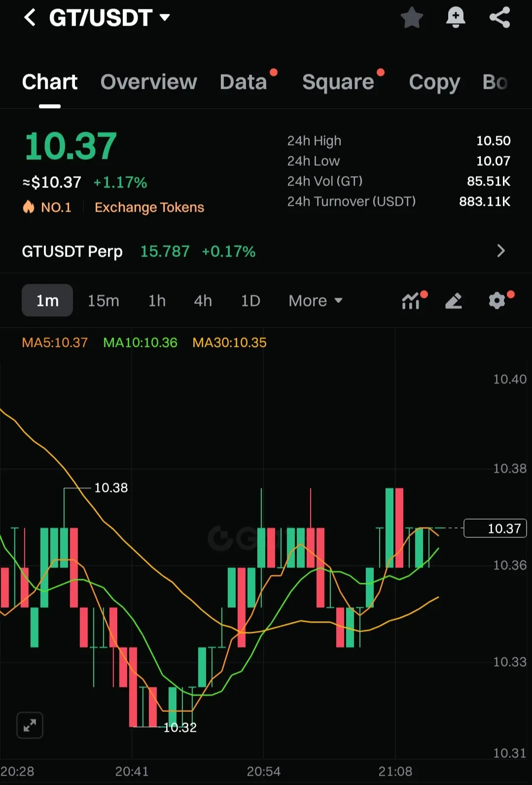Screen dimensions: 532x785
Task: Open the GT/USDT pair selector dropdown
Action: (109, 18)
